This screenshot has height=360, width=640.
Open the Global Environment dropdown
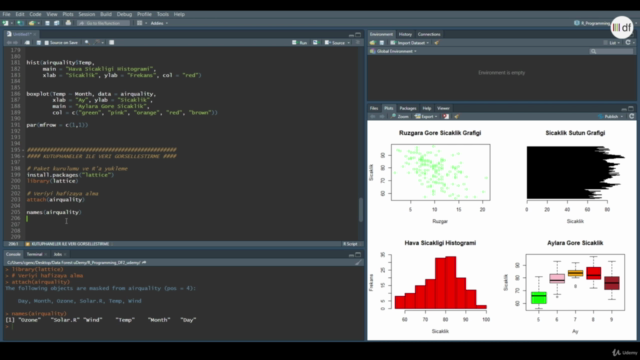(393, 51)
